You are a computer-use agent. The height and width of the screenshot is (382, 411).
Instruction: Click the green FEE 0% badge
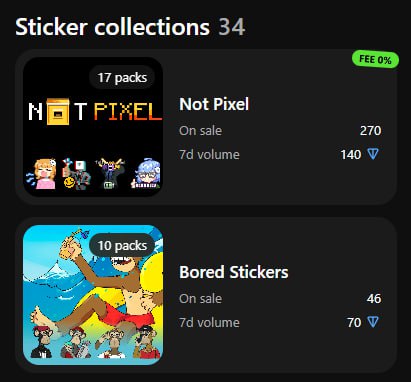coord(375,60)
